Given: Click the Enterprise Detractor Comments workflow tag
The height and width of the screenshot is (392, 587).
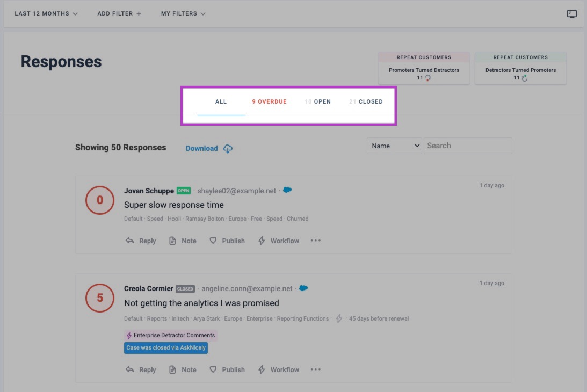Looking at the screenshot, I should click(171, 335).
